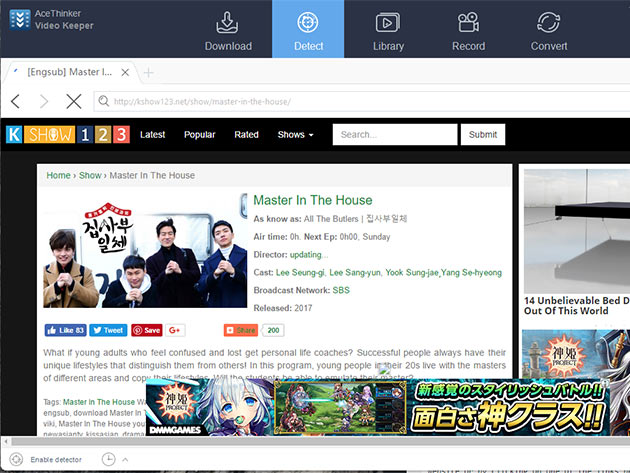This screenshot has height=473, width=630.
Task: Follow the Home breadcrumb link
Action: tap(58, 175)
